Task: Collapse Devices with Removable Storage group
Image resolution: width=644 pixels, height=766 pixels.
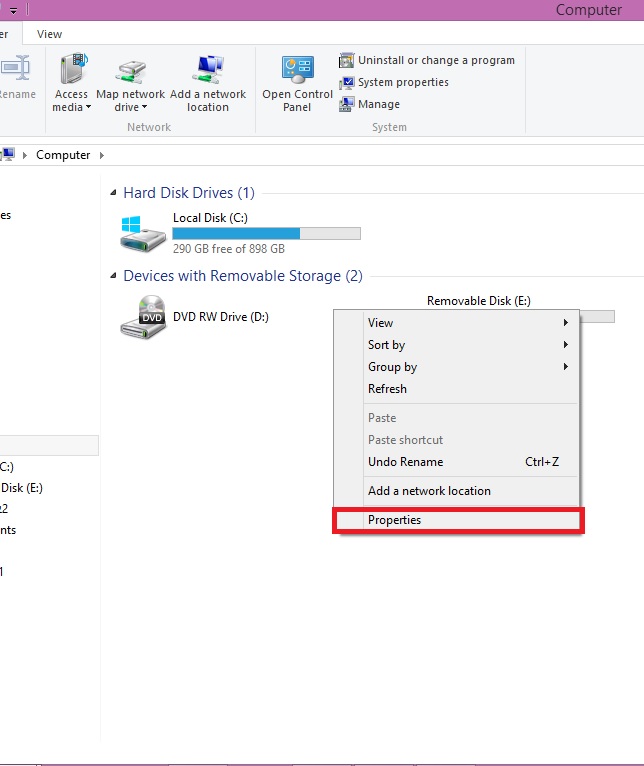Action: click(x=113, y=276)
